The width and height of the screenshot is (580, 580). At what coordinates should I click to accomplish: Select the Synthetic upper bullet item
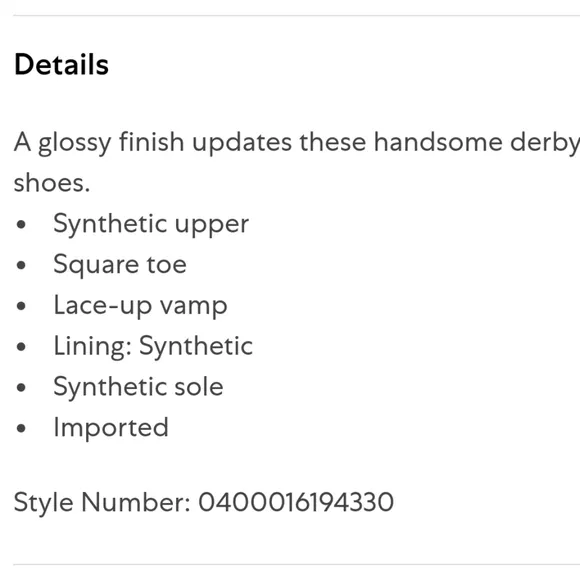click(151, 224)
